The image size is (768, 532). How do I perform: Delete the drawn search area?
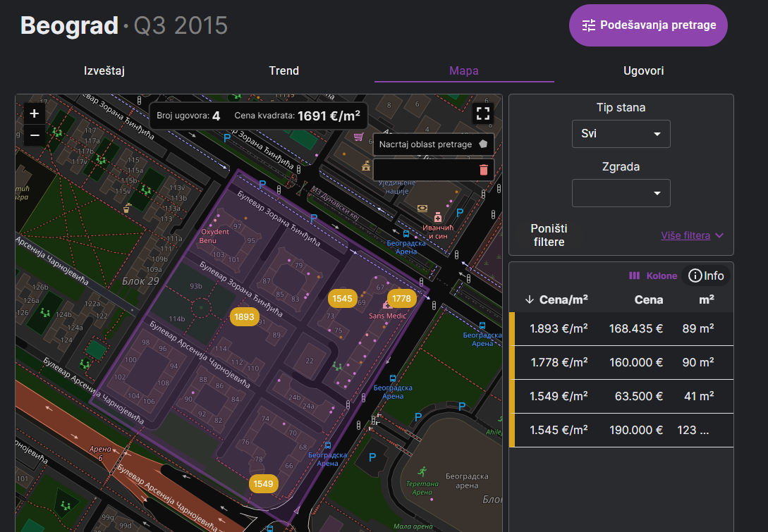point(483,170)
